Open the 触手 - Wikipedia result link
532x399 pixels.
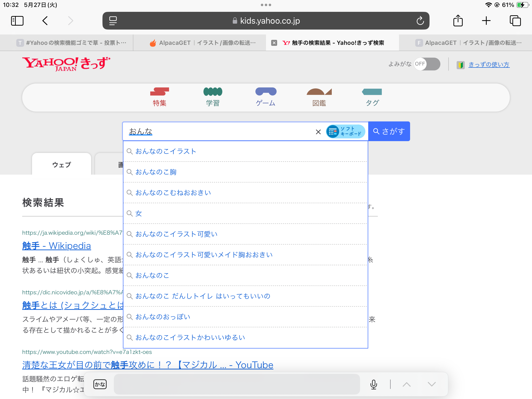click(57, 246)
